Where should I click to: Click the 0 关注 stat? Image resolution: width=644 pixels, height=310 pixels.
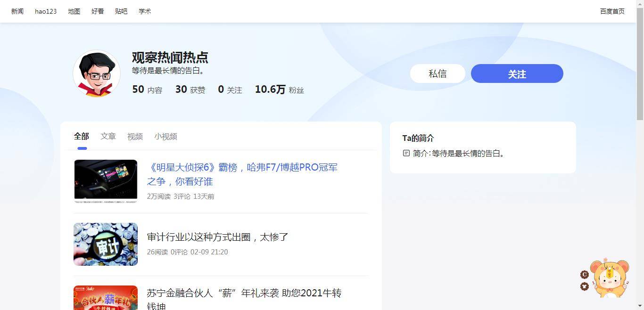pos(230,90)
